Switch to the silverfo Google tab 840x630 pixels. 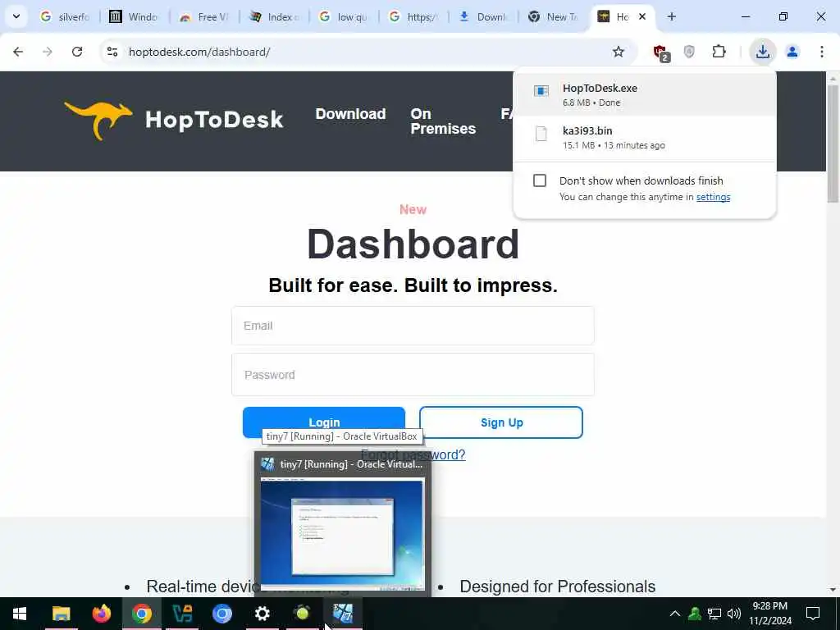(x=64, y=16)
